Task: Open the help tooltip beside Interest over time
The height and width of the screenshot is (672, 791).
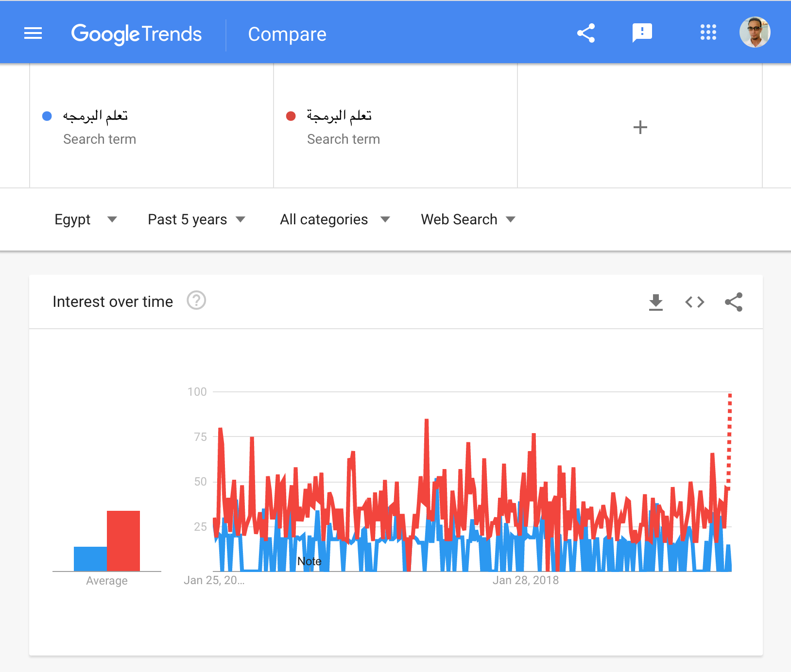Action: 196,301
